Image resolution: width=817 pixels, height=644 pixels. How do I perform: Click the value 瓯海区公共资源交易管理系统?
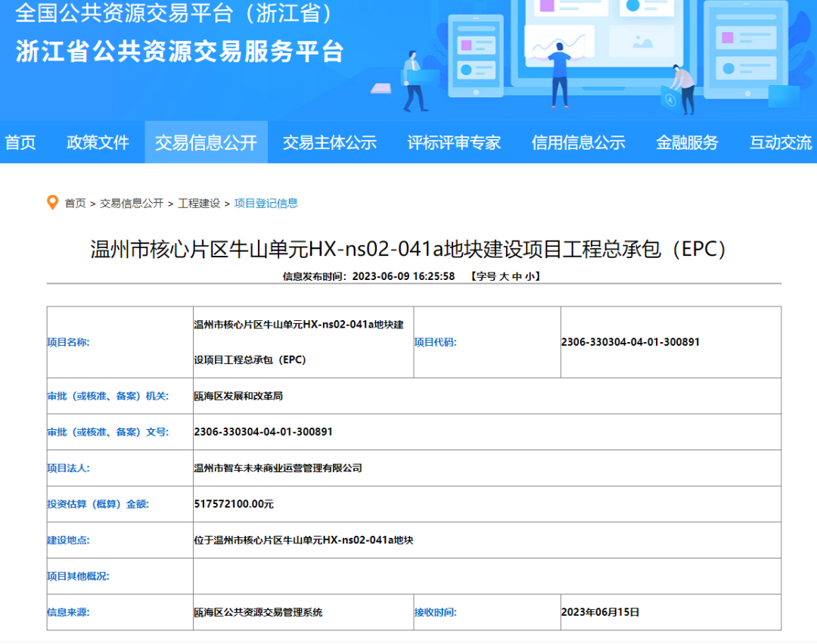(259, 612)
